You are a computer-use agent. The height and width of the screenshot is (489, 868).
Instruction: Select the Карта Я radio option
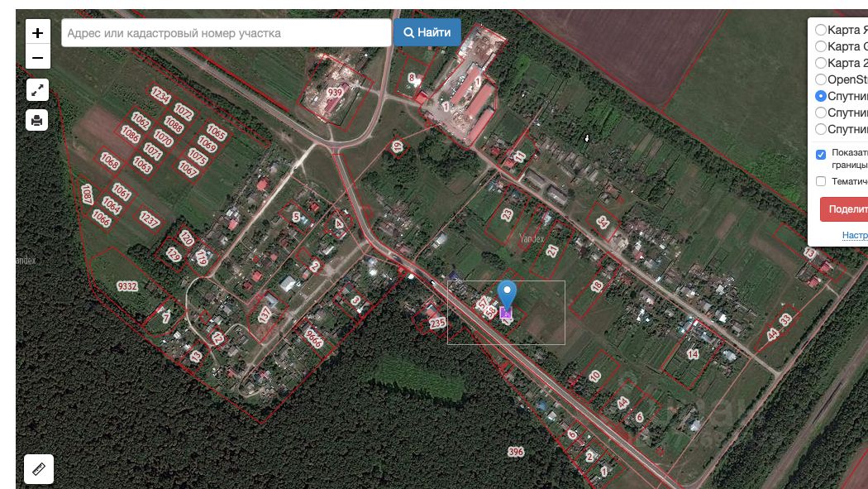point(821,29)
